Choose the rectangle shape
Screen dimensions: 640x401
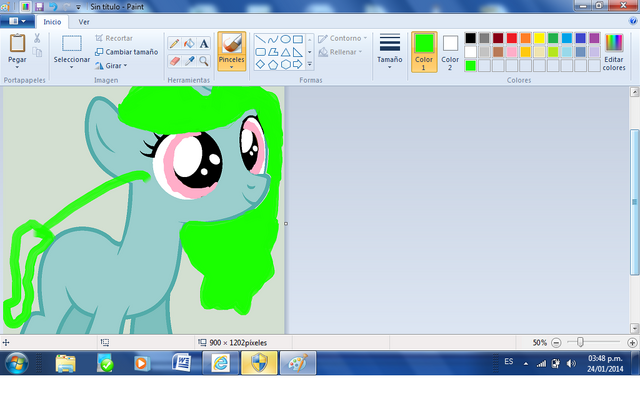(298, 39)
